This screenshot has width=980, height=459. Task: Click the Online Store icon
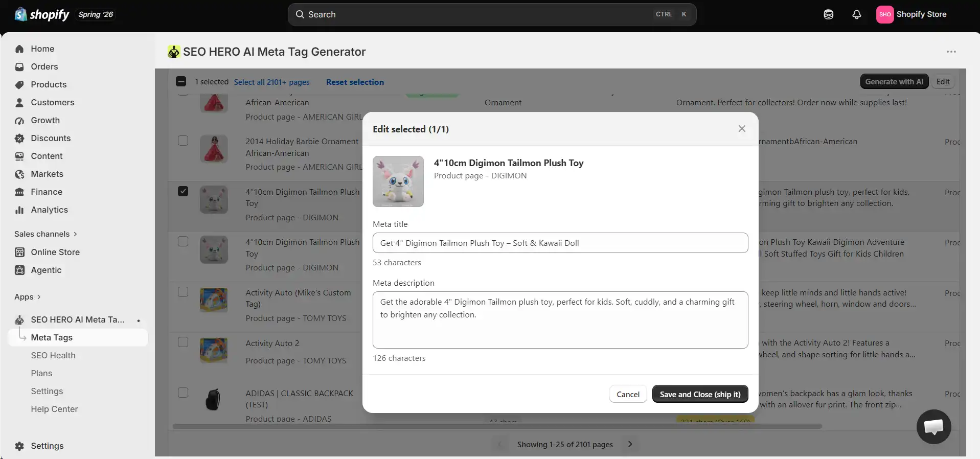tap(19, 253)
